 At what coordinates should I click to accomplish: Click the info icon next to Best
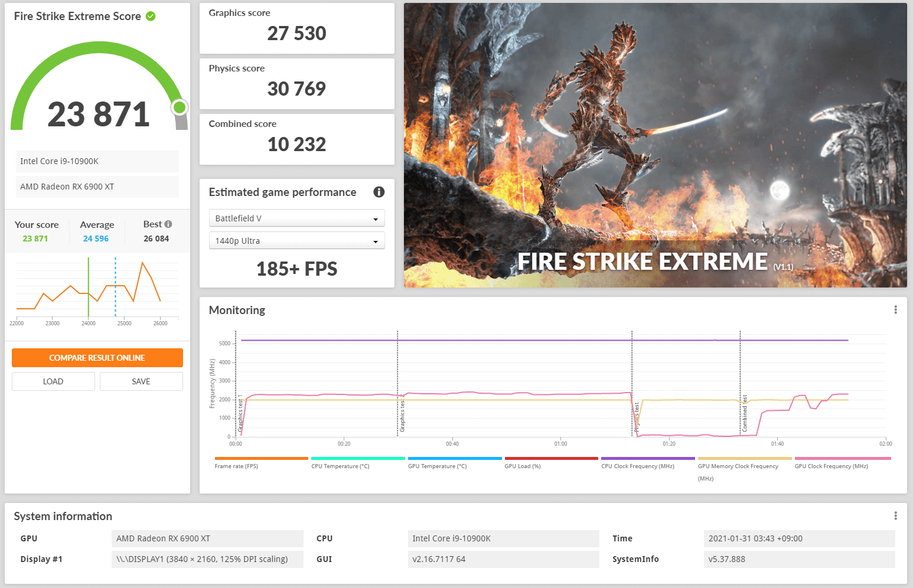click(168, 224)
